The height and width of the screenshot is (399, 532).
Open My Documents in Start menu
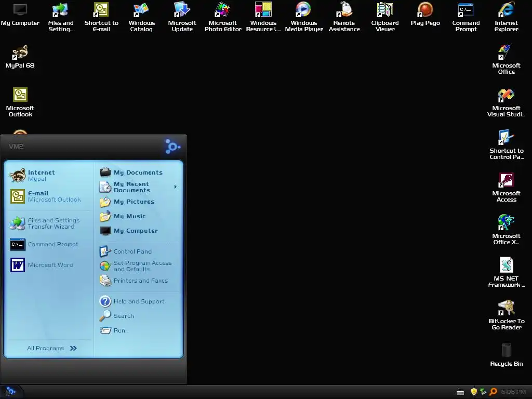tap(138, 172)
